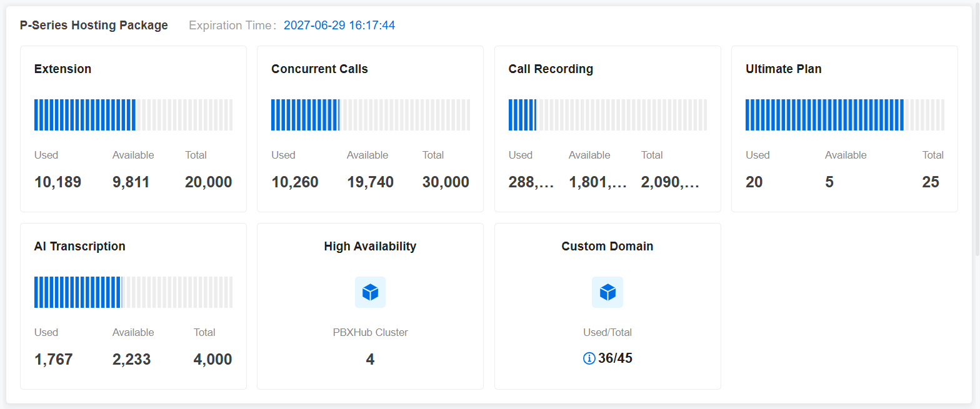Click the truncated Call Recording used value
Screen dimensions: 980x409
(531, 182)
